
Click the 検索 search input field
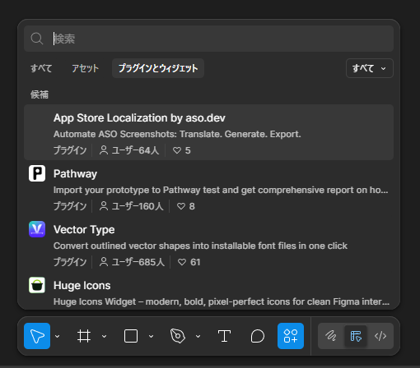[x=209, y=39]
